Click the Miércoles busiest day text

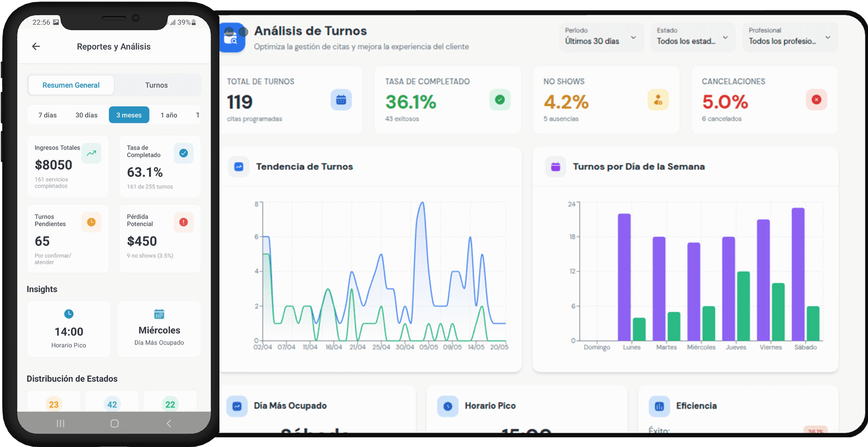click(159, 330)
